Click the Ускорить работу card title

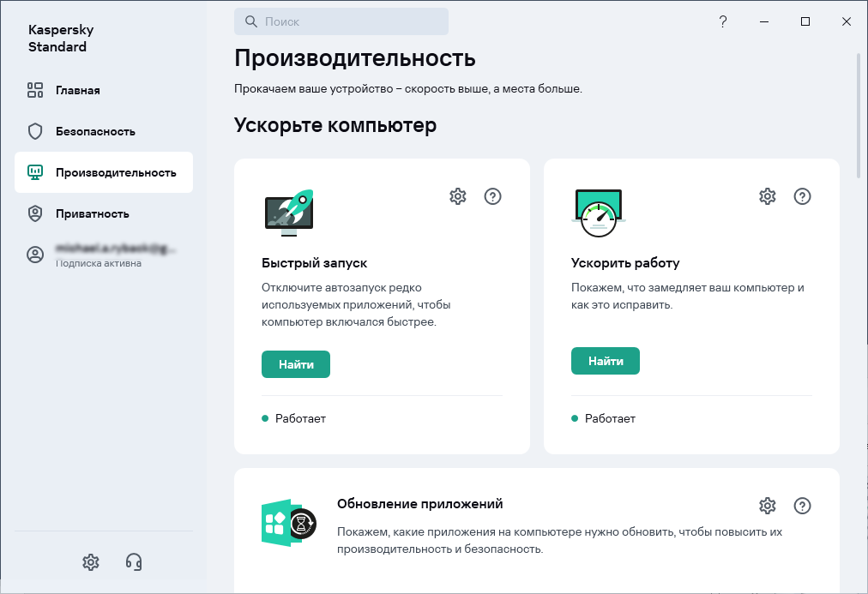click(x=625, y=262)
